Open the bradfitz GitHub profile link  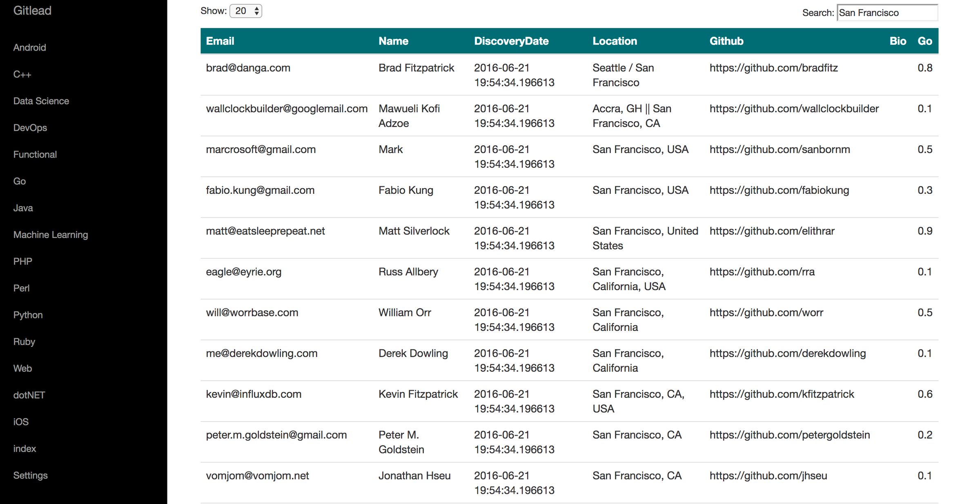[773, 68]
